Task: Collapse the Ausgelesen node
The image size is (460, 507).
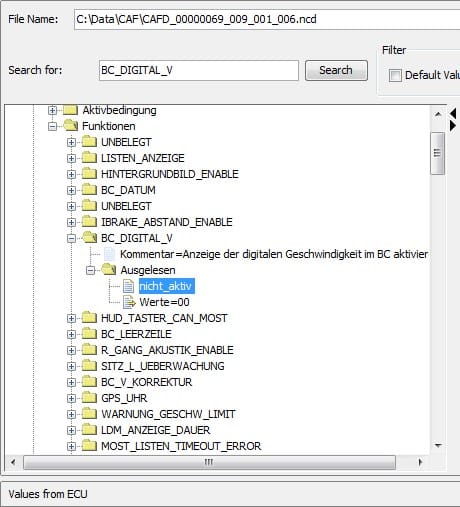Action: pyautogui.click(x=90, y=270)
